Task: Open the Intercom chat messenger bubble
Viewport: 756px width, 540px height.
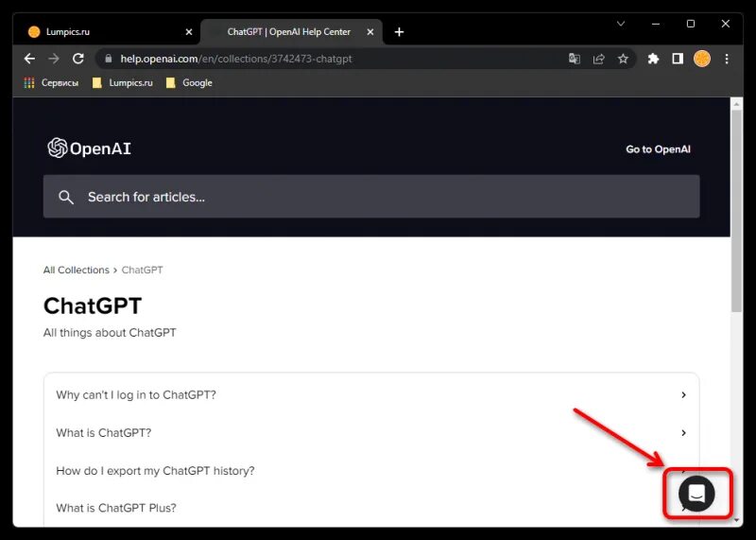Action: point(696,494)
